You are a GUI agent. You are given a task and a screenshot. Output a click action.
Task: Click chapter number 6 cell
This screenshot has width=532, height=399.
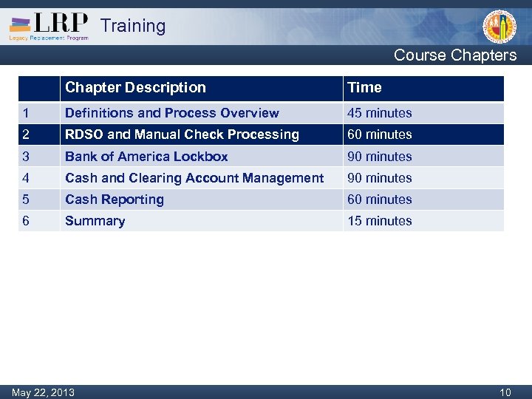pos(39,221)
